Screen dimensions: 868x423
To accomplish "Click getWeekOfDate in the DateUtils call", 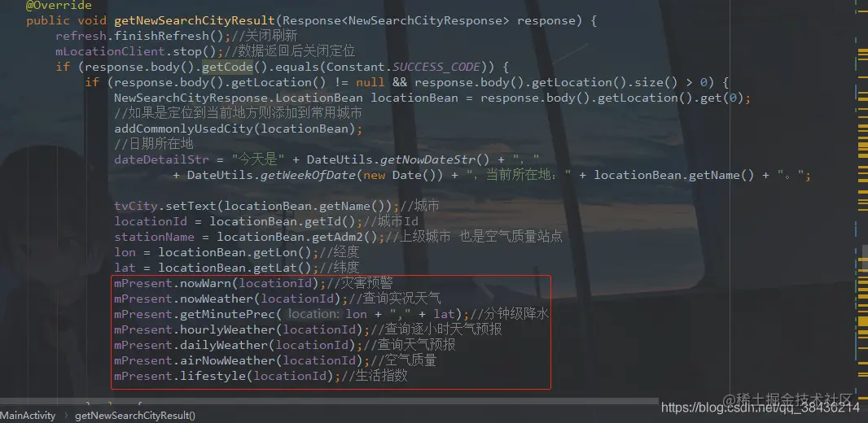I will (x=309, y=175).
